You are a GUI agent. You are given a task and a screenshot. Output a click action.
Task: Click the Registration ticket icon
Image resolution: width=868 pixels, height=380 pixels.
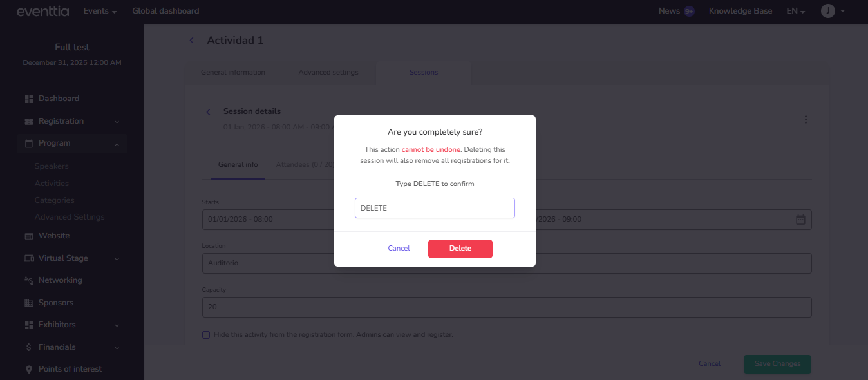pyautogui.click(x=29, y=122)
